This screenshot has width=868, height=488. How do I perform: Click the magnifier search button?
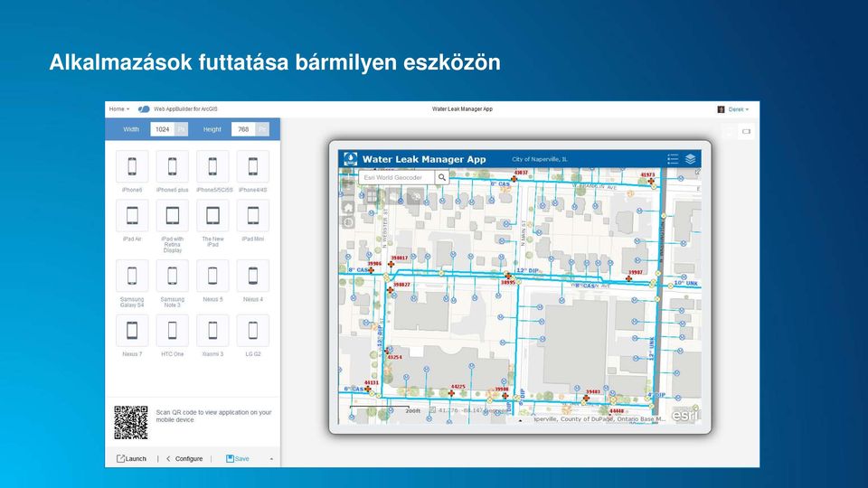pos(442,178)
